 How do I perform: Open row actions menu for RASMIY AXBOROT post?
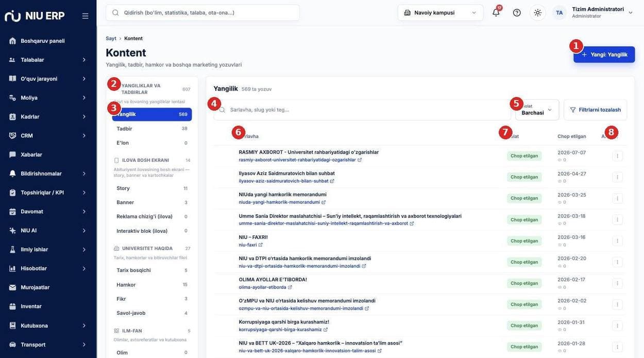coord(617,156)
